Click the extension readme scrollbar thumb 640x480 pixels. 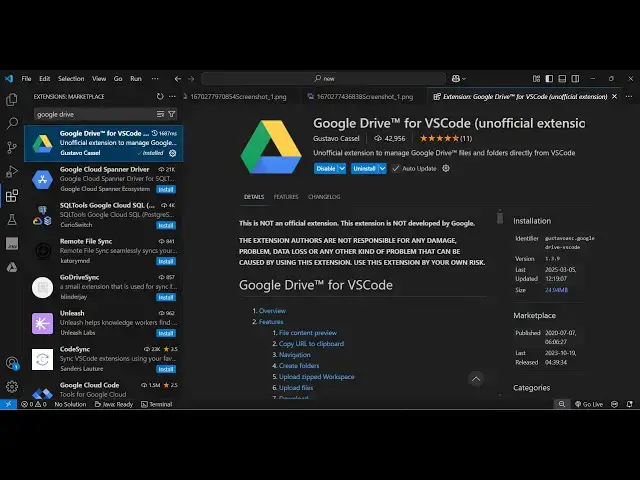pos(500,217)
